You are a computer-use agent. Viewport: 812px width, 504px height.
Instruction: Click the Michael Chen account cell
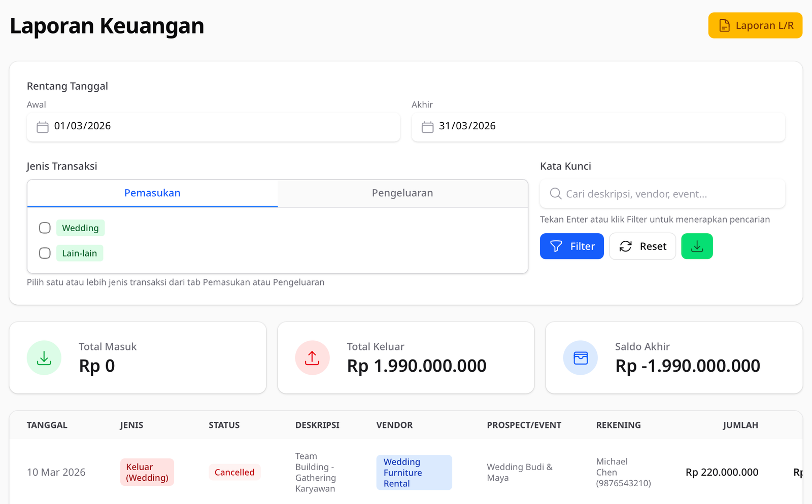pos(623,473)
